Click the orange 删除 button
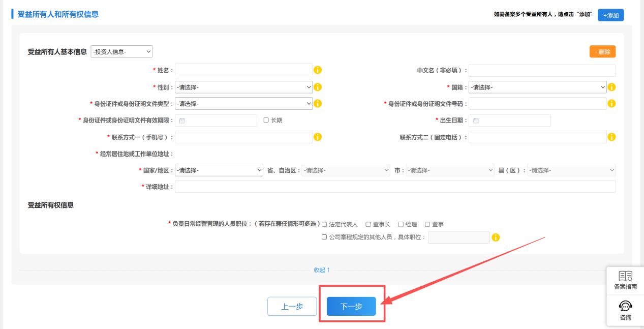Viewport: 644px width, 329px height. (602, 52)
